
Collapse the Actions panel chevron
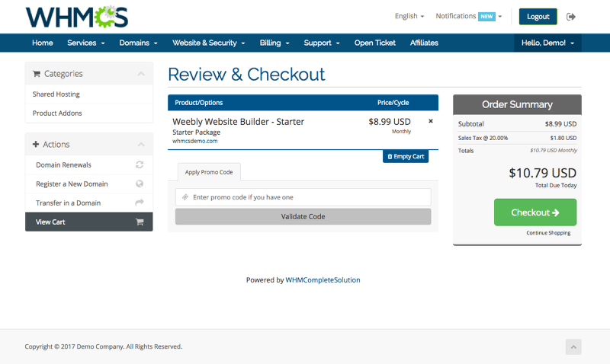141,145
